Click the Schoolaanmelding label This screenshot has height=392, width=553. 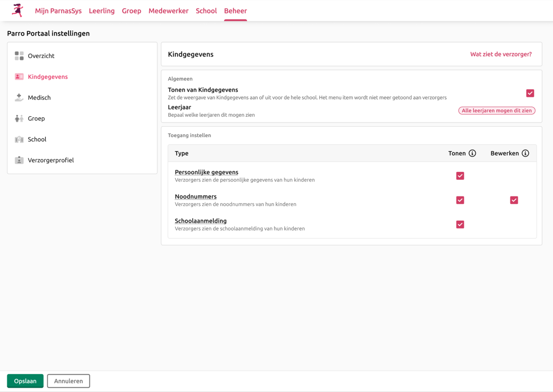(201, 221)
